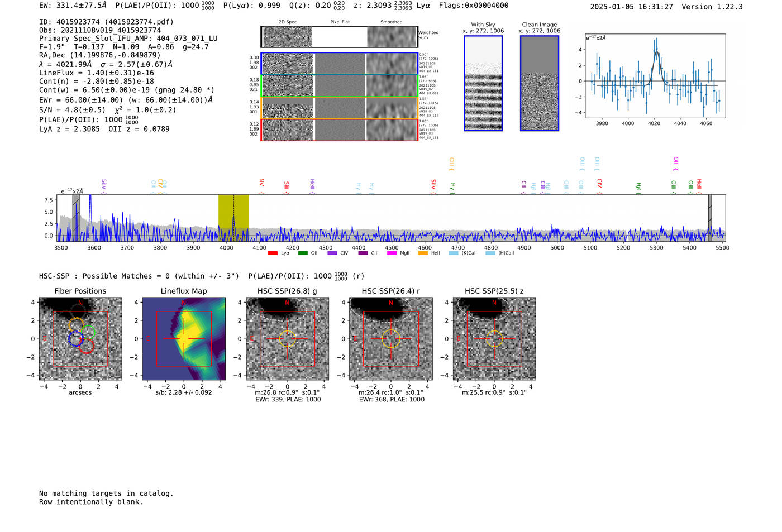Click the yellow highlighted band in the spectrum
This screenshot has height=532, width=782.
click(x=233, y=218)
